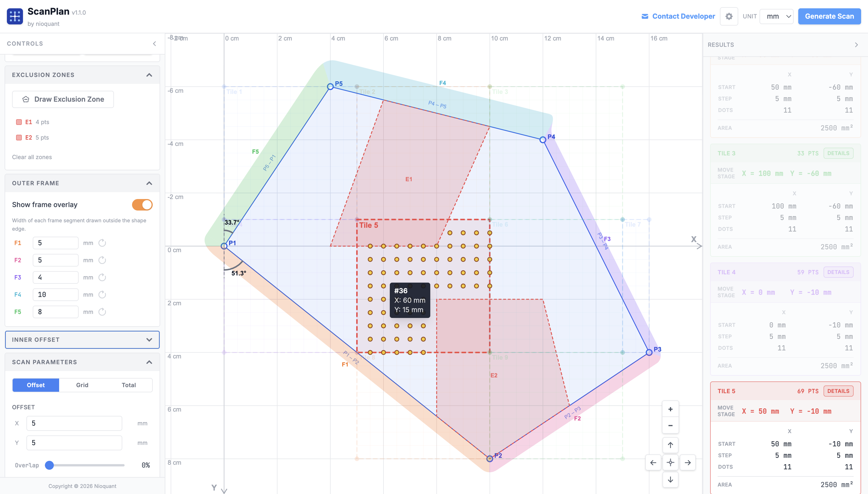Viewport: 868px width, 494px height.
Task: Reset F5 frame width with circular arrow
Action: [x=102, y=312]
